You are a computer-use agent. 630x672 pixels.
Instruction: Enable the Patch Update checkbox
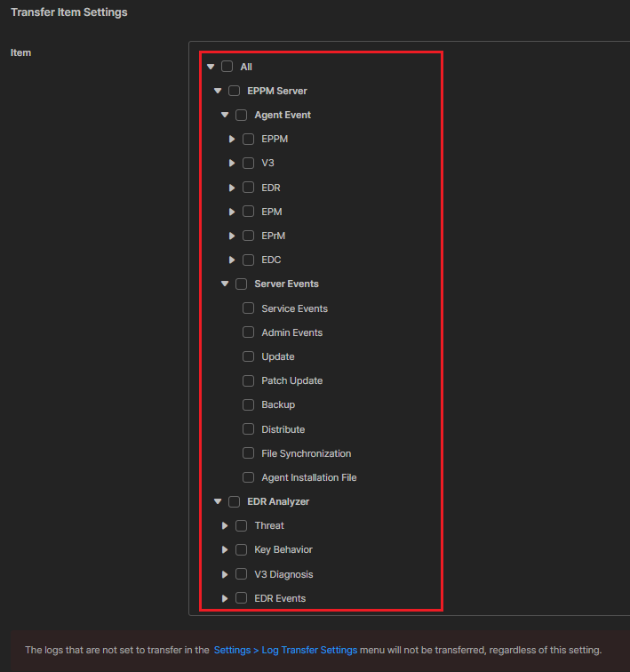249,380
